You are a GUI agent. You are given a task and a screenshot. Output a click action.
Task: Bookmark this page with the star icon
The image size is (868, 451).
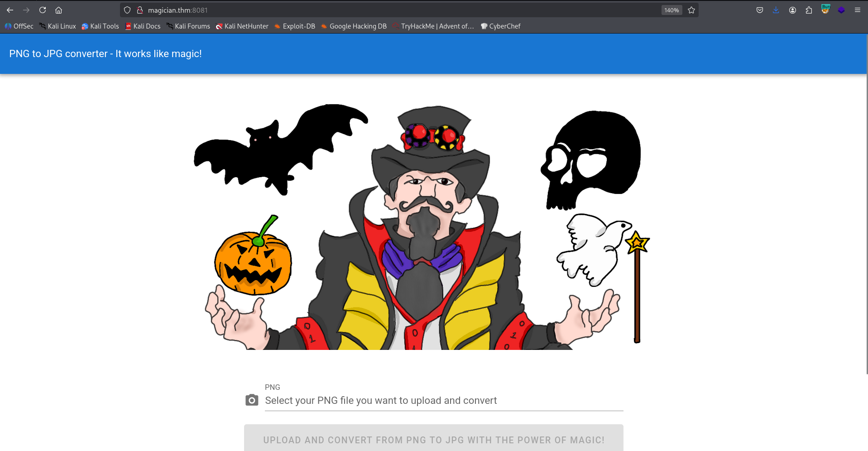[691, 10]
